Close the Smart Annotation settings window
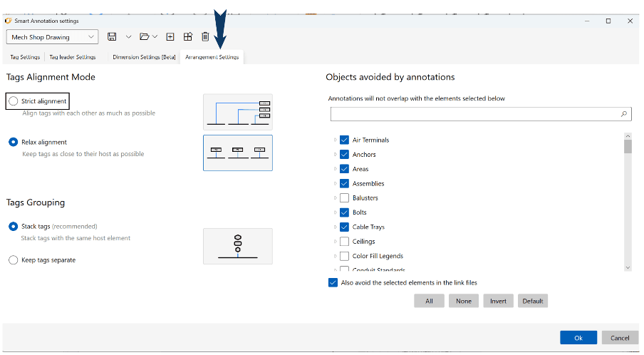This screenshot has height=355, width=644. tap(630, 21)
